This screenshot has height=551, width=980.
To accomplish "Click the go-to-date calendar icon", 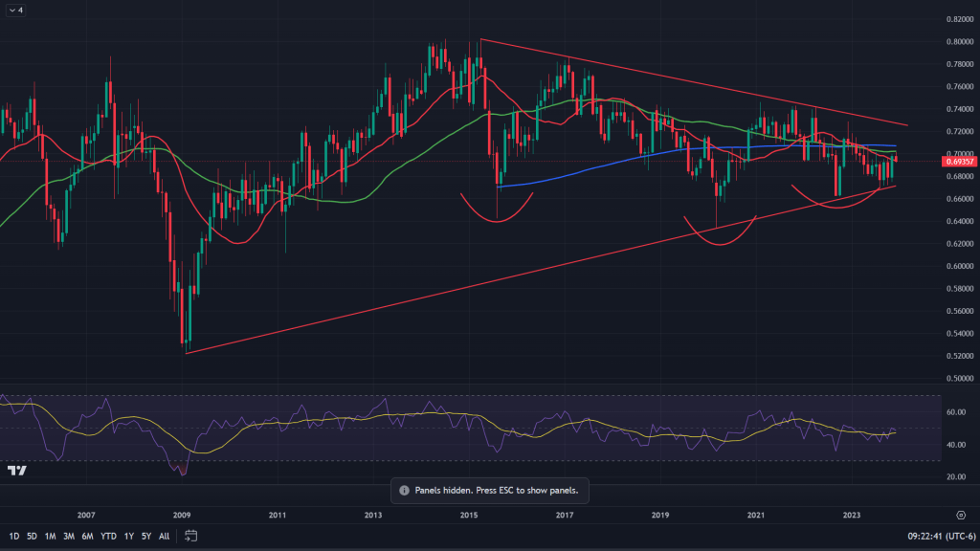I will (x=190, y=535).
